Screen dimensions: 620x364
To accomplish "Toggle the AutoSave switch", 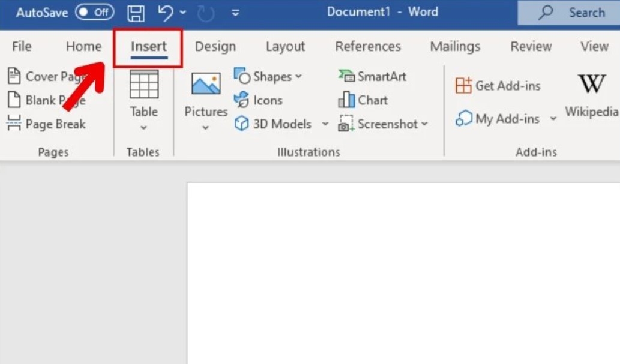I will (x=94, y=12).
